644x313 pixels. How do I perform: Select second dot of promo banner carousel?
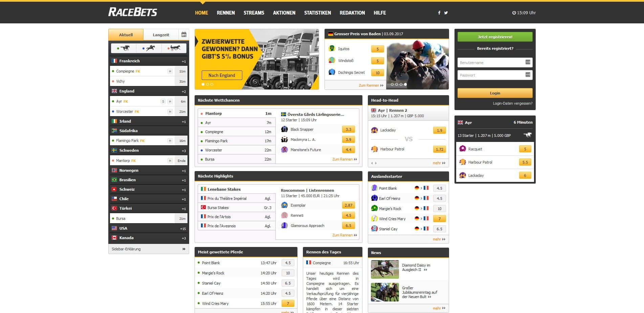coord(207,84)
